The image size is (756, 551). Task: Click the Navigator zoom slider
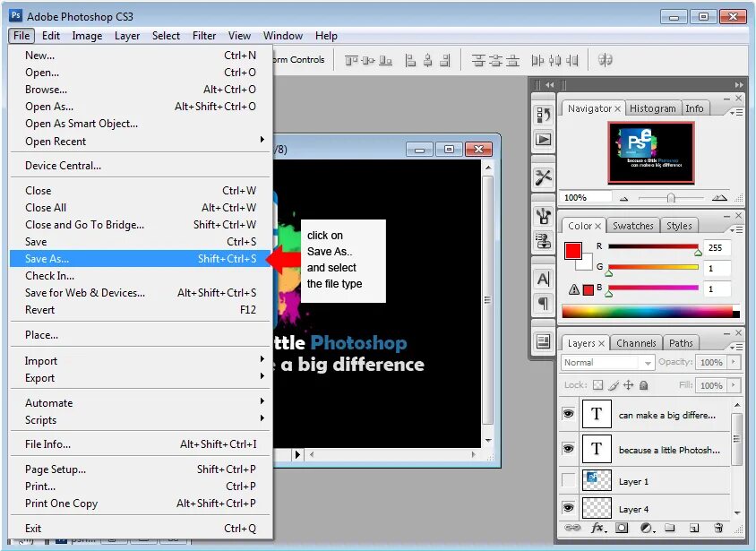point(671,198)
